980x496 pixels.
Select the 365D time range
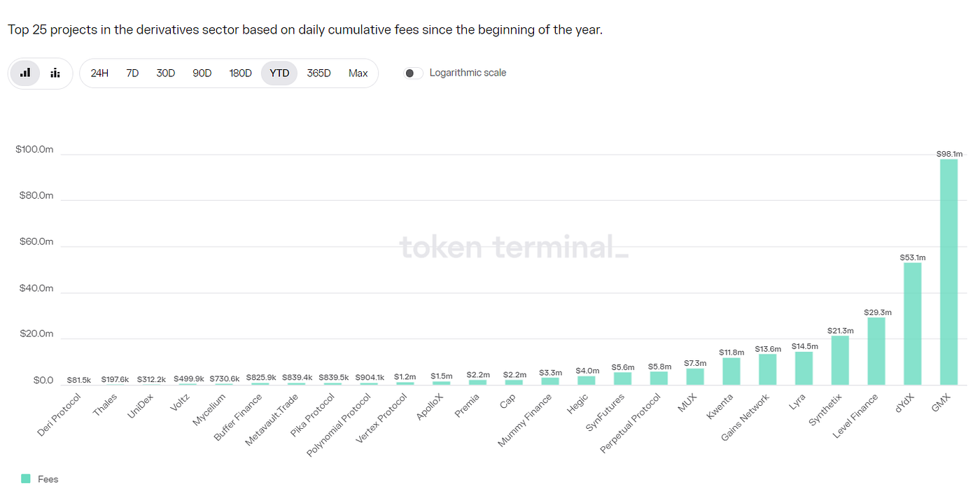tap(318, 73)
